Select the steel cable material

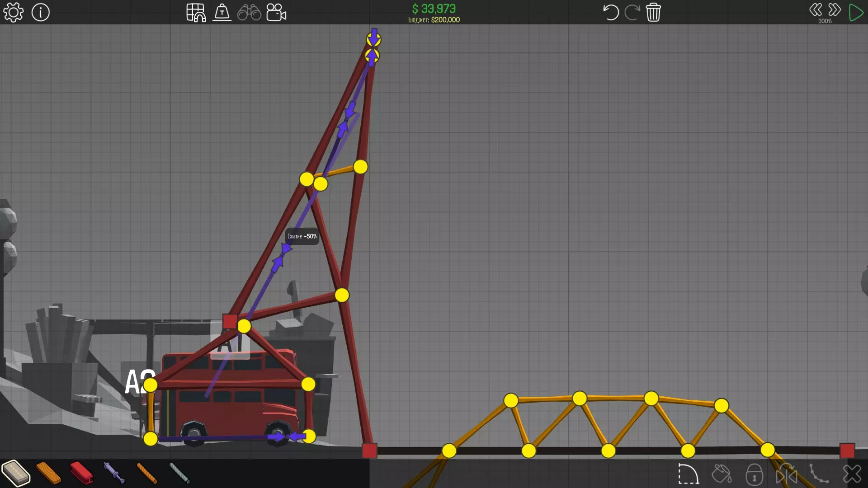coord(179,473)
